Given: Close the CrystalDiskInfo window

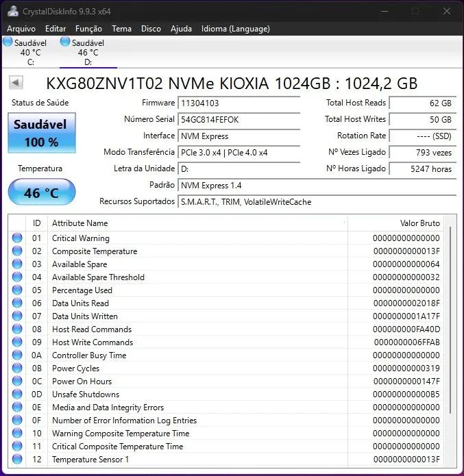Looking at the screenshot, I should [x=447, y=12].
